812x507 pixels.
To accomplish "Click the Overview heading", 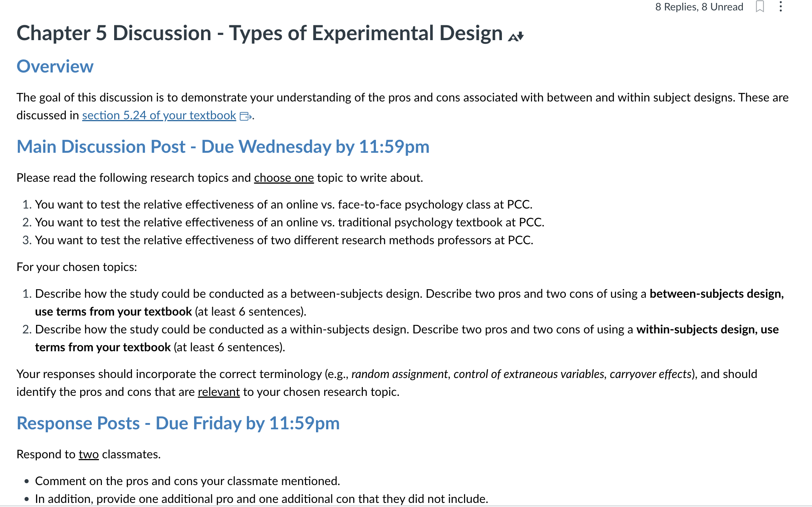I will (55, 67).
